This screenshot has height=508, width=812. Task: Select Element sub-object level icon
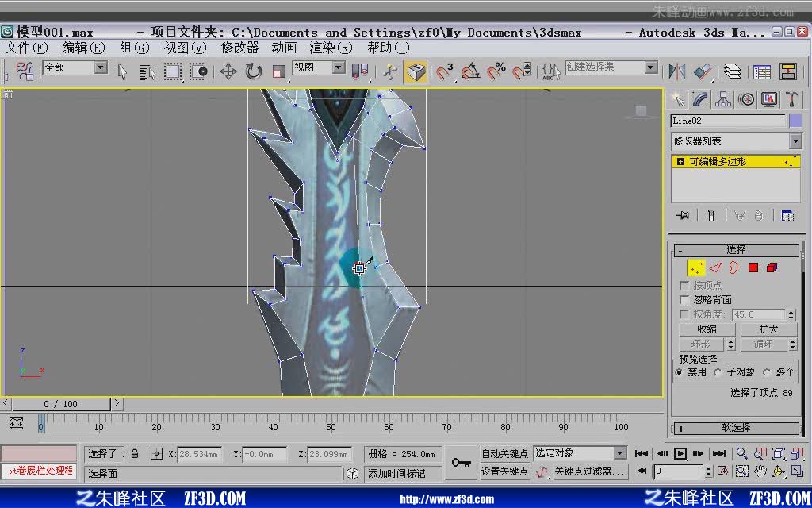(772, 267)
